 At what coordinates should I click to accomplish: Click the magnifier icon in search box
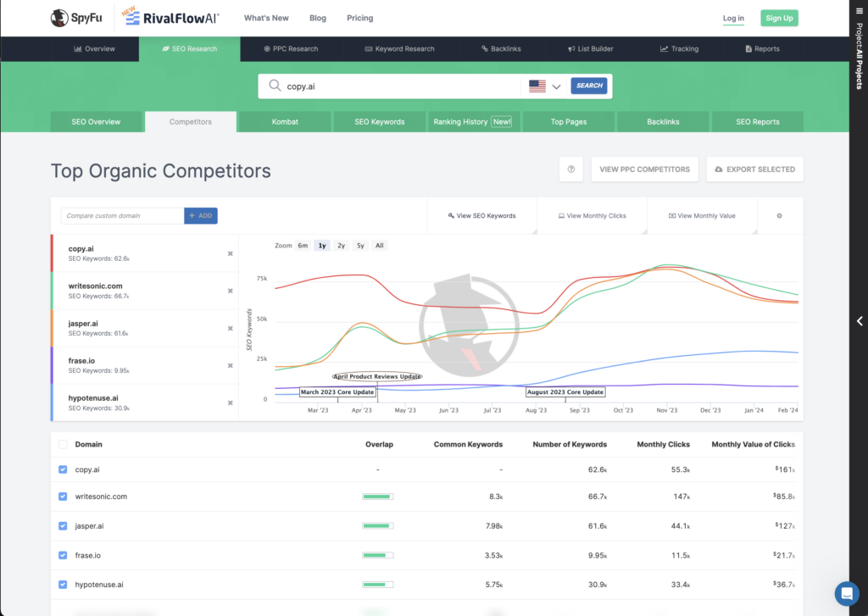pos(275,86)
